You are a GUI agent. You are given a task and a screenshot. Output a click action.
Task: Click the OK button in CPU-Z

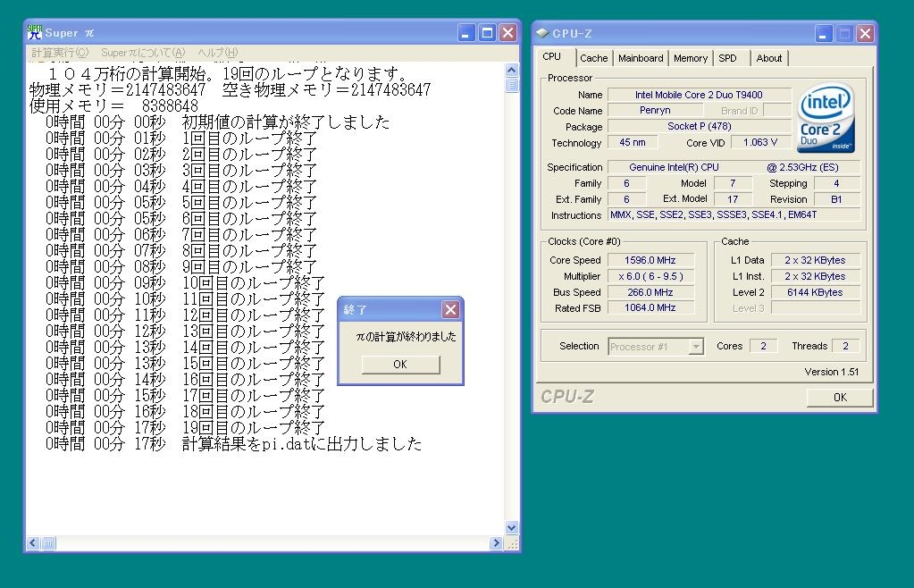[x=839, y=397]
